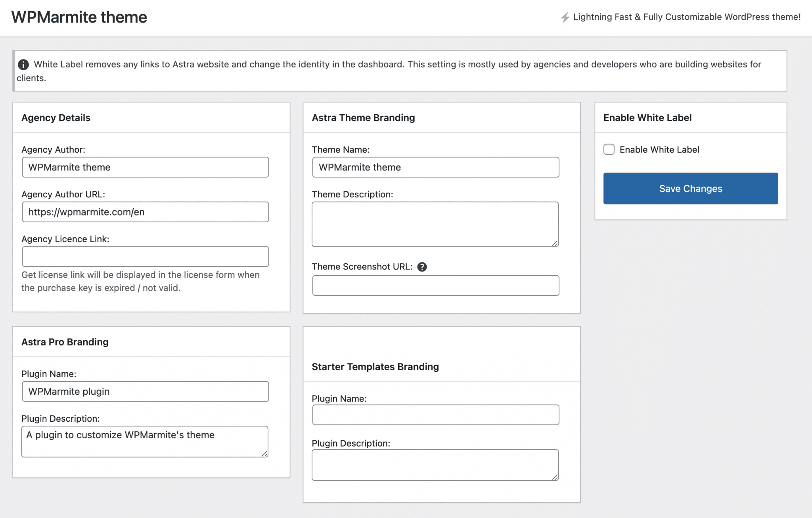
Task: Click the 'Theme Name:' label
Action: click(341, 149)
